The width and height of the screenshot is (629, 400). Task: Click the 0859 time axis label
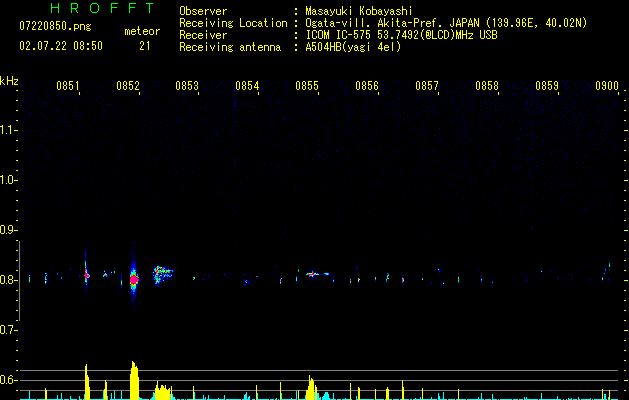tap(547, 85)
